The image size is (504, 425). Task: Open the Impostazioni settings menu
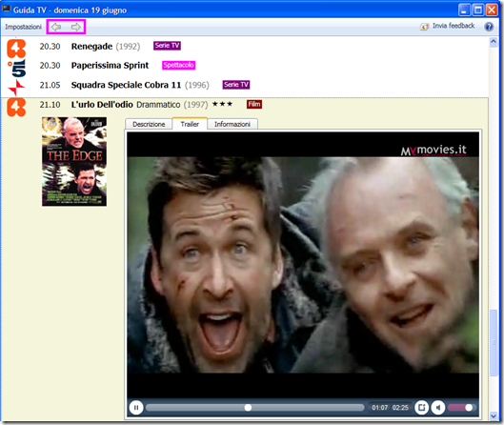point(23,27)
